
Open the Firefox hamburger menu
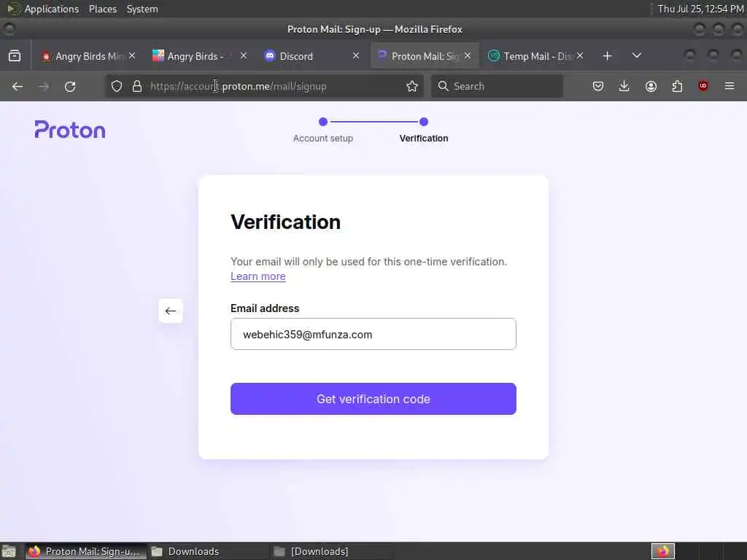click(729, 86)
